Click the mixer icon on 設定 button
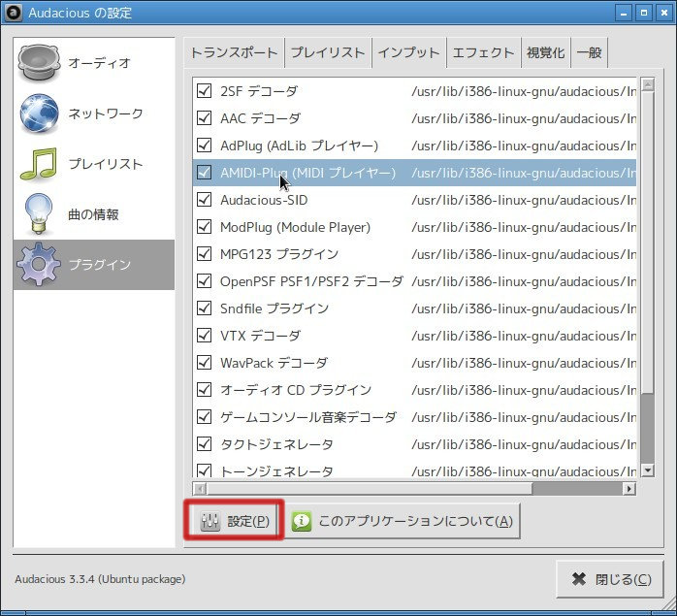This screenshot has width=677, height=616. click(210, 521)
